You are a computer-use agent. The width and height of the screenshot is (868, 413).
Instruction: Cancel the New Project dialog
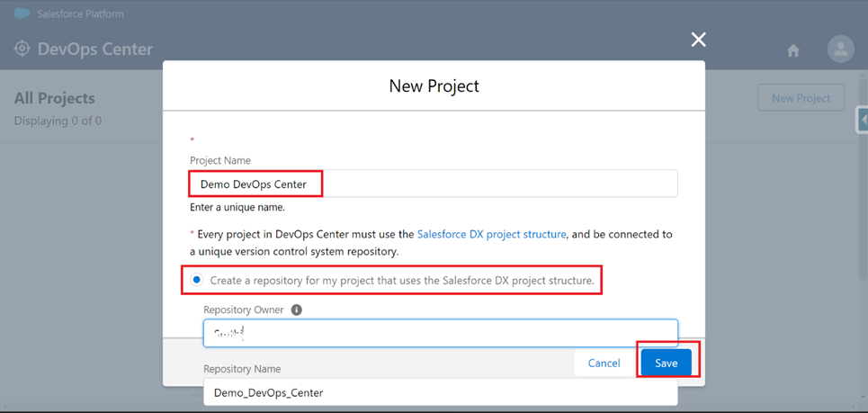[604, 364]
